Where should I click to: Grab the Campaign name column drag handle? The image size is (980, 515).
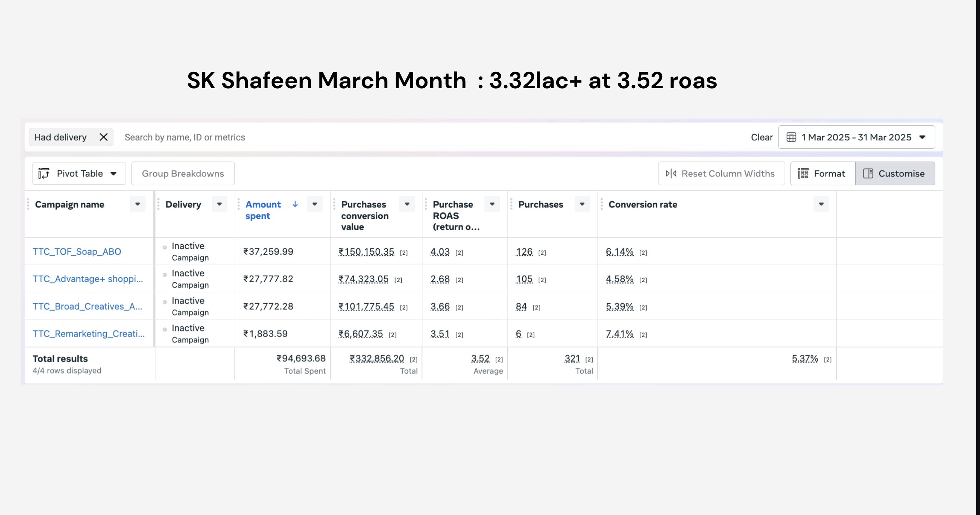(28, 205)
